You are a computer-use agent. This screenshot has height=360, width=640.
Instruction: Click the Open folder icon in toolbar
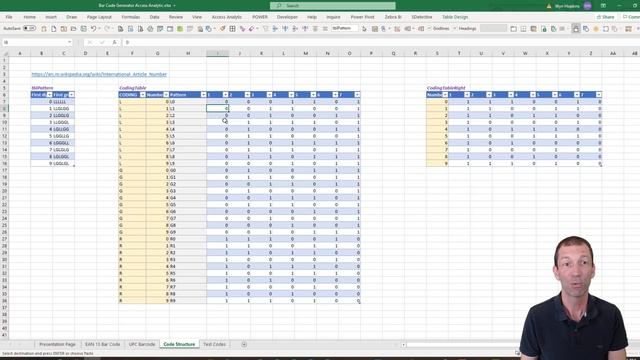[73, 29]
